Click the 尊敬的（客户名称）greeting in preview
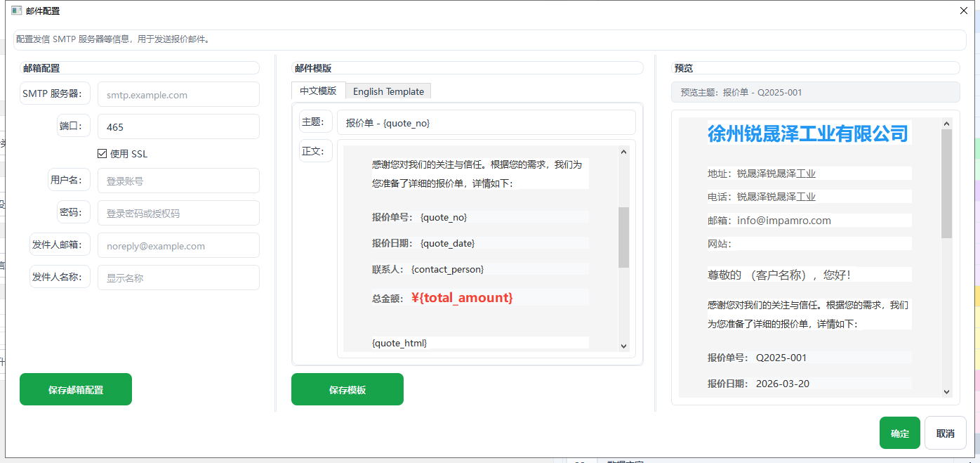This screenshot has width=980, height=463. (779, 275)
